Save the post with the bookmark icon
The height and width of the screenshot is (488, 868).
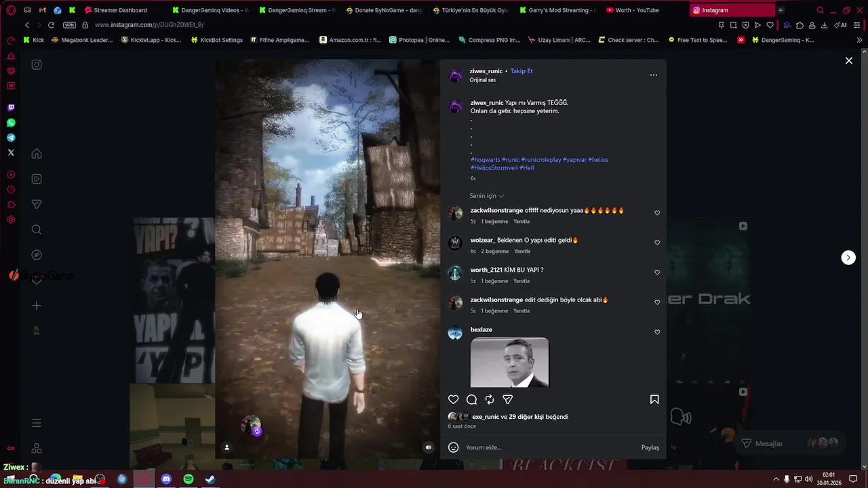654,400
